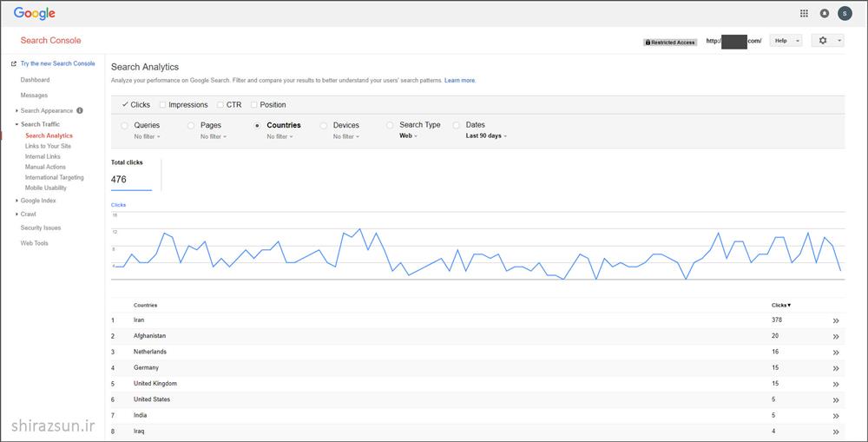
Task: Open Security Issues in the sidebar
Action: pos(41,228)
